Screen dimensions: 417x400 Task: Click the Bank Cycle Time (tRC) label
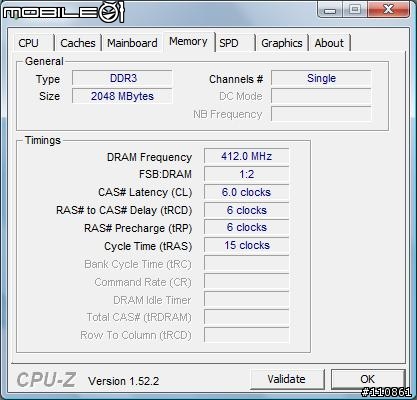click(138, 264)
